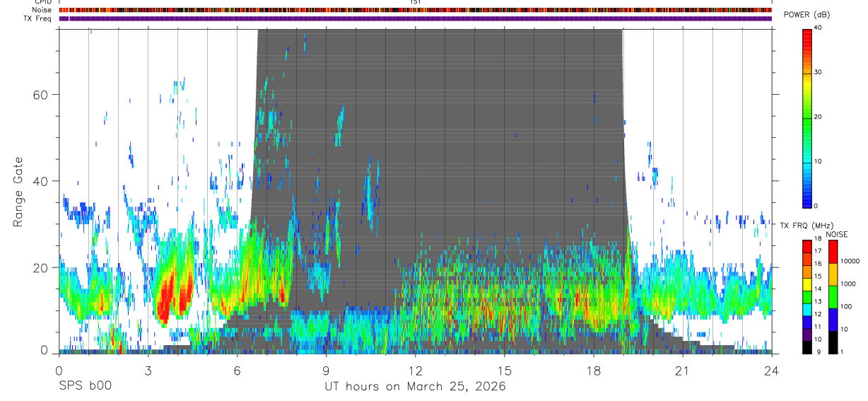Click the 1000 label on the NOISE scale

[x=847, y=284]
